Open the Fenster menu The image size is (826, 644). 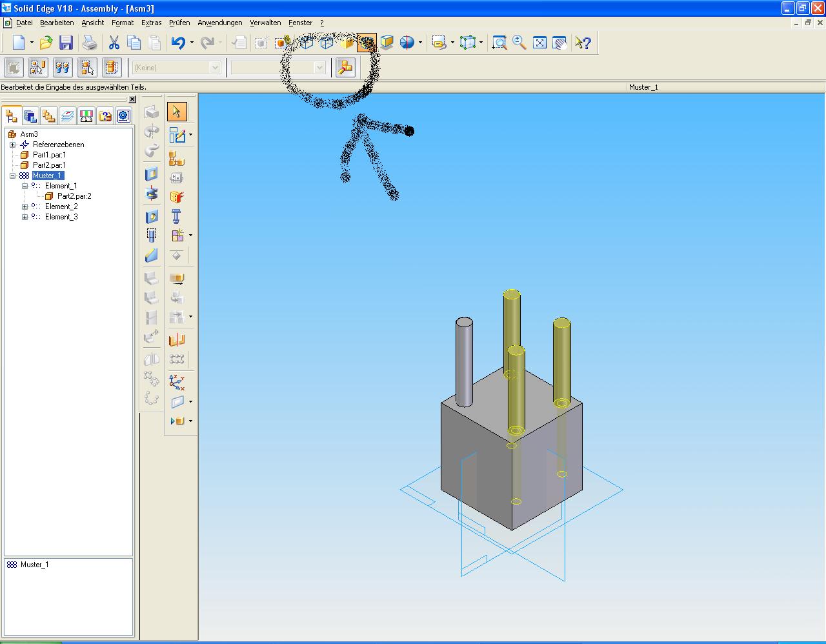(300, 23)
